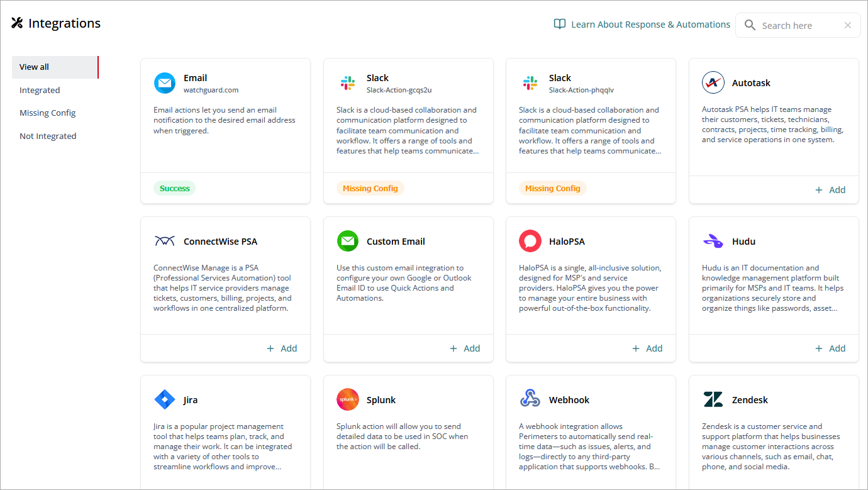The image size is (868, 490).
Task: Add the Custom Email integration
Action: (x=465, y=348)
